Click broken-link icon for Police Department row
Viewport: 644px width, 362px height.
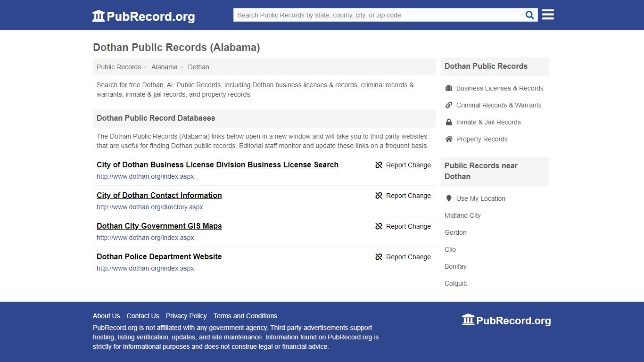pyautogui.click(x=379, y=257)
